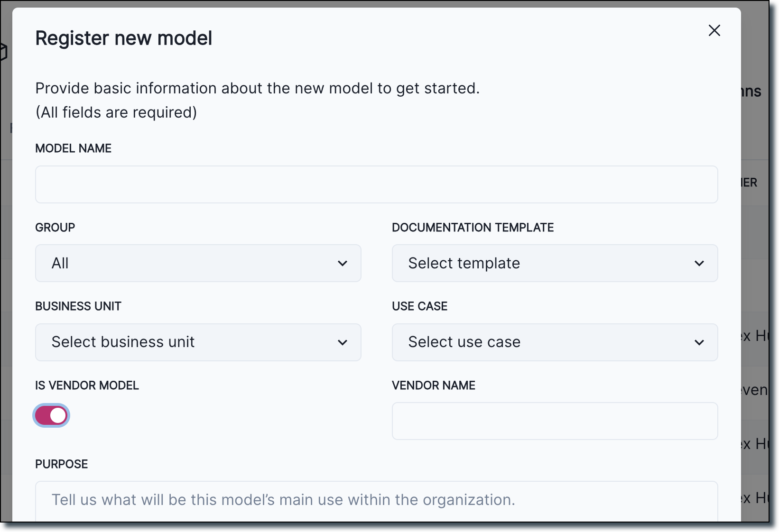Image resolution: width=779 pixels, height=532 pixels.
Task: Open the Select template dropdown
Action: click(x=554, y=263)
